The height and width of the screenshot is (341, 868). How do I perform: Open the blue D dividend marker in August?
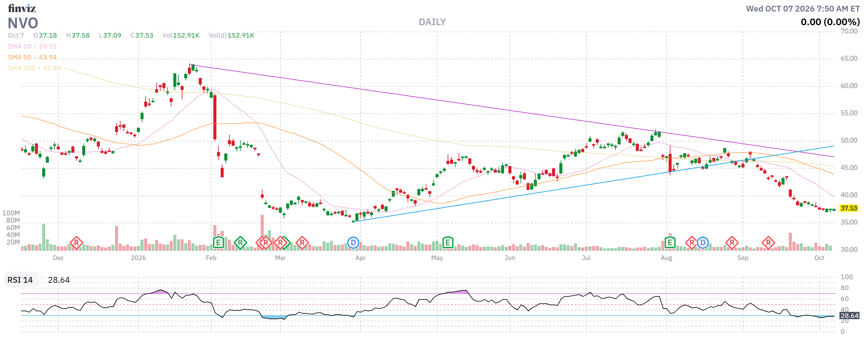[x=703, y=243]
